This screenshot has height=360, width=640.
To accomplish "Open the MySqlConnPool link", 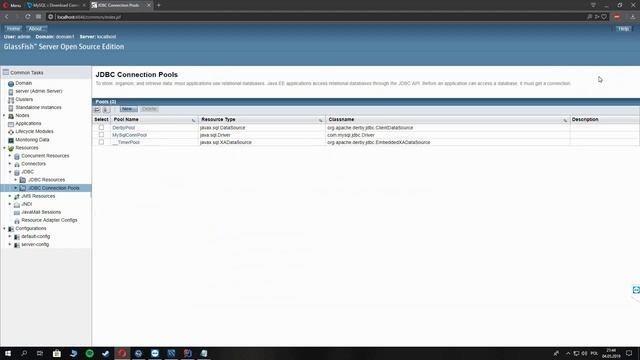I will point(129,135).
